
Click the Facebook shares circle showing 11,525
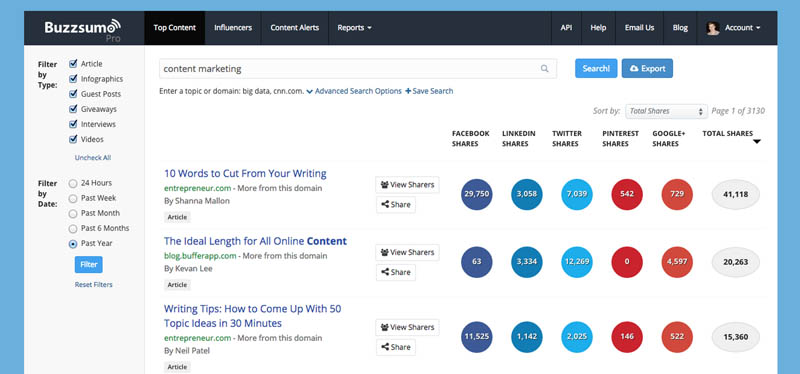(x=477, y=337)
